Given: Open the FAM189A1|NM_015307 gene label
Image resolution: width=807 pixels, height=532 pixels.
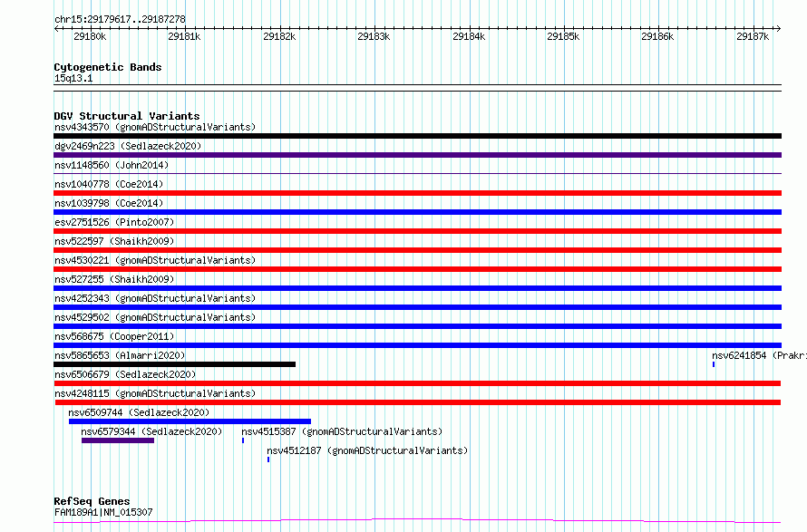Looking at the screenshot, I should pos(103,512).
